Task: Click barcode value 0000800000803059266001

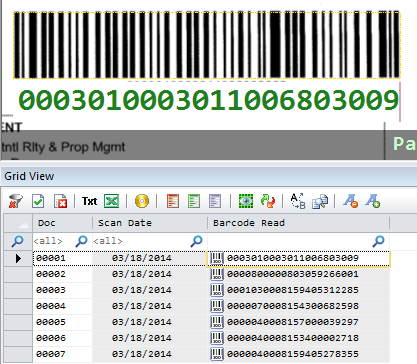Action: (x=293, y=274)
